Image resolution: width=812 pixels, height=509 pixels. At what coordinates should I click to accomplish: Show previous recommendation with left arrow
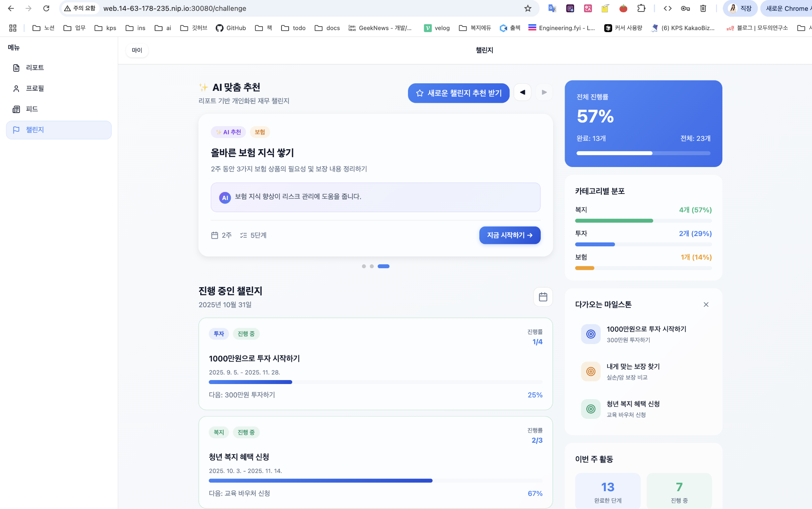coord(522,92)
